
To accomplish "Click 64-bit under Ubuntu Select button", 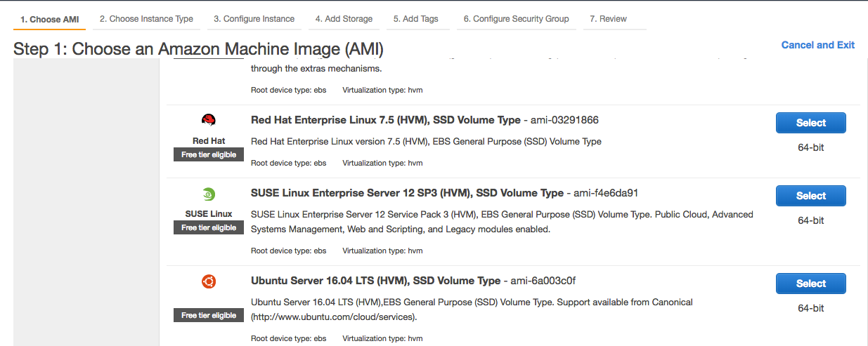I will (810, 308).
